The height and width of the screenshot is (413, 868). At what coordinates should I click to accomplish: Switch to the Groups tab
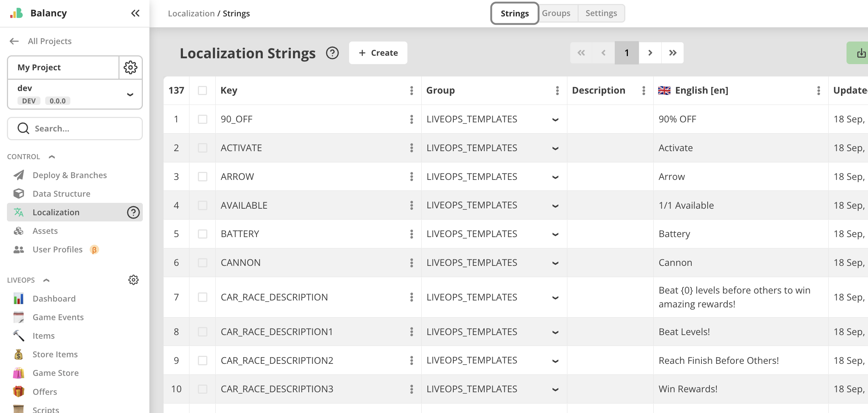click(x=556, y=13)
